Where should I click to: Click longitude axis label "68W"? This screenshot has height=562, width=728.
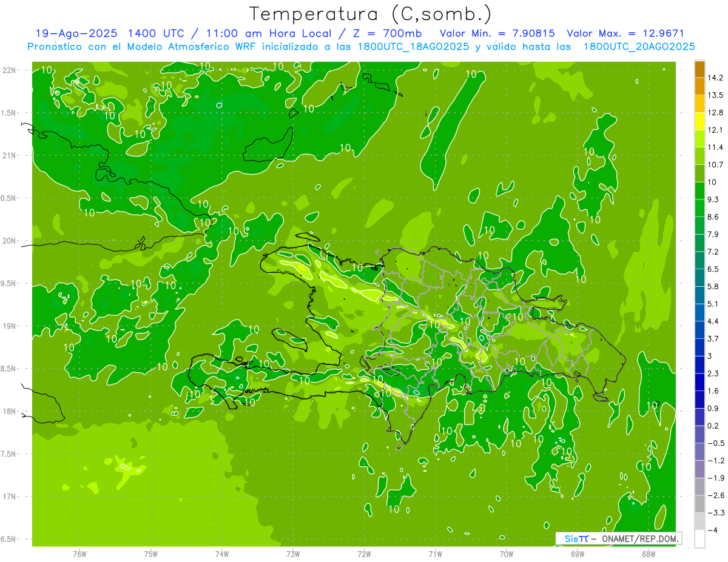pyautogui.click(x=649, y=554)
